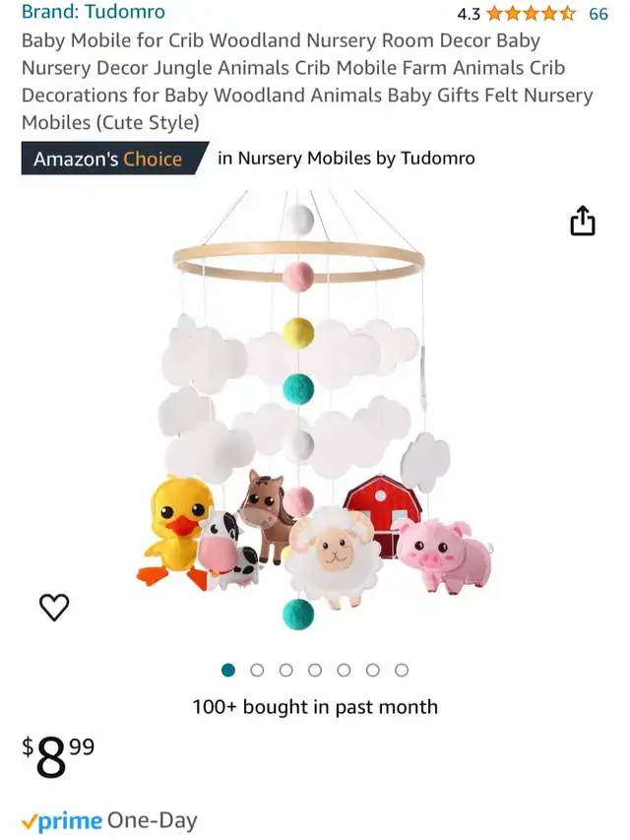Select the fourth image carousel dot
Screen dimensions: 630x840
point(315,671)
